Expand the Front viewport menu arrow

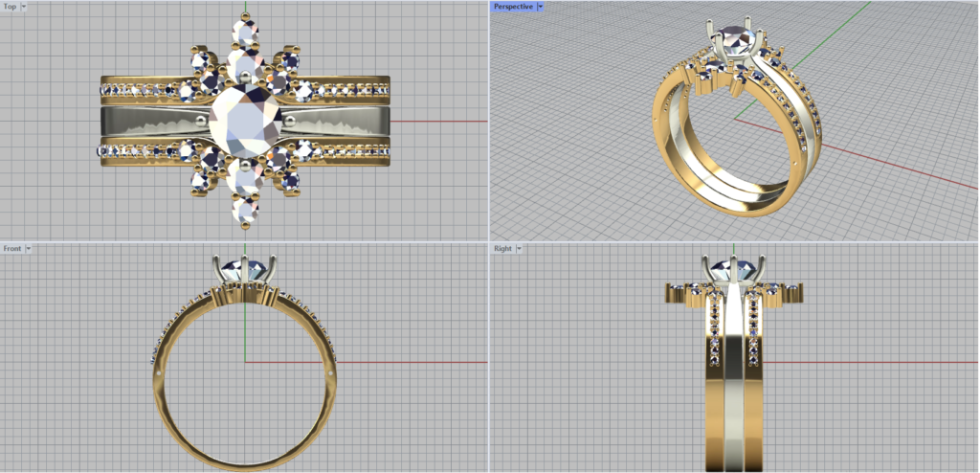click(30, 248)
